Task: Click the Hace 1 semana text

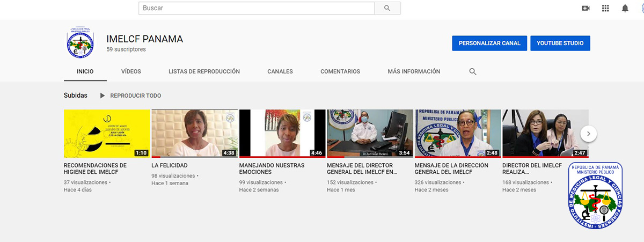Action: pos(170,184)
